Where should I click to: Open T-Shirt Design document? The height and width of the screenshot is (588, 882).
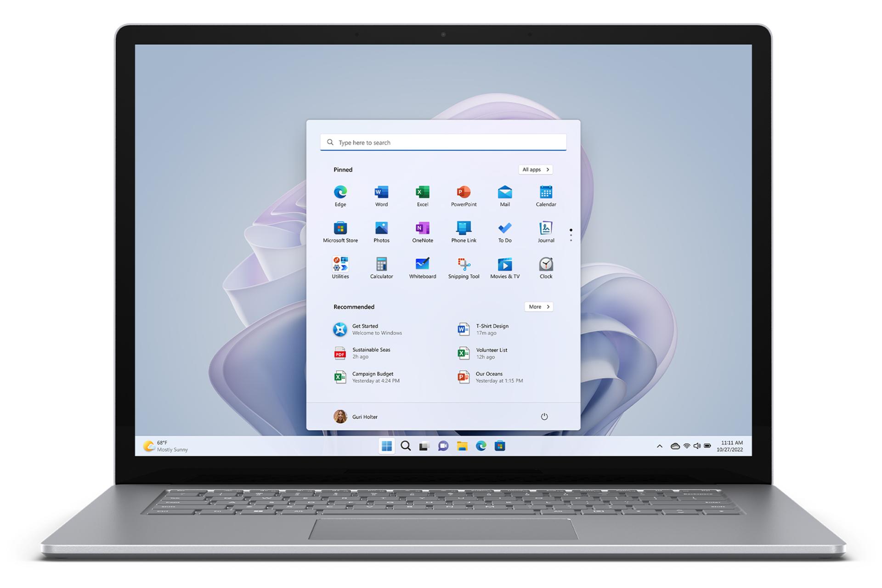point(491,328)
